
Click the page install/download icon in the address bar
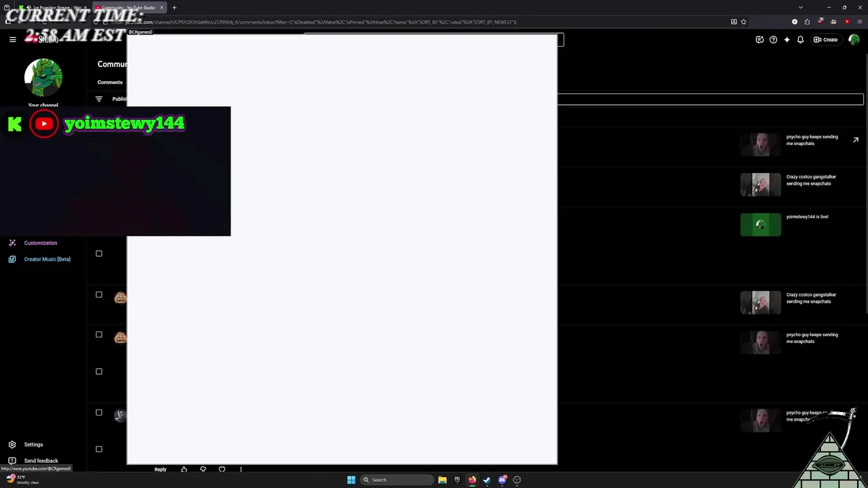pos(734,22)
